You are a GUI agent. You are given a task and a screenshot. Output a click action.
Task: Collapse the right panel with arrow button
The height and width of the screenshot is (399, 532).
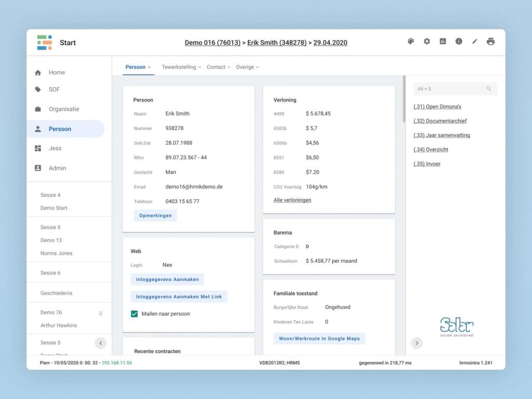point(417,343)
